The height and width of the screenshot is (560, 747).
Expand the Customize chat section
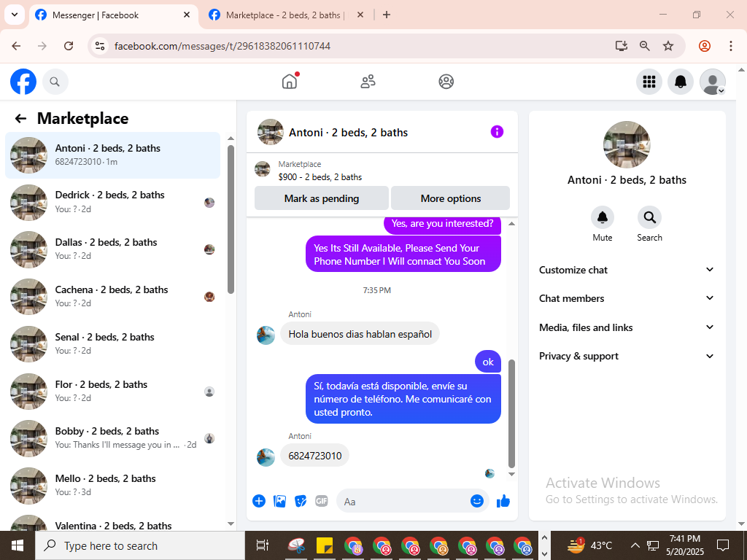627,270
